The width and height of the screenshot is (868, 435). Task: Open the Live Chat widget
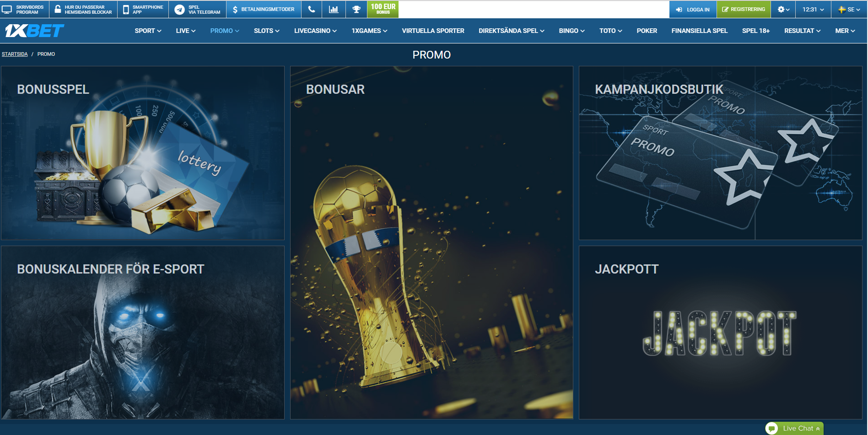[794, 429]
